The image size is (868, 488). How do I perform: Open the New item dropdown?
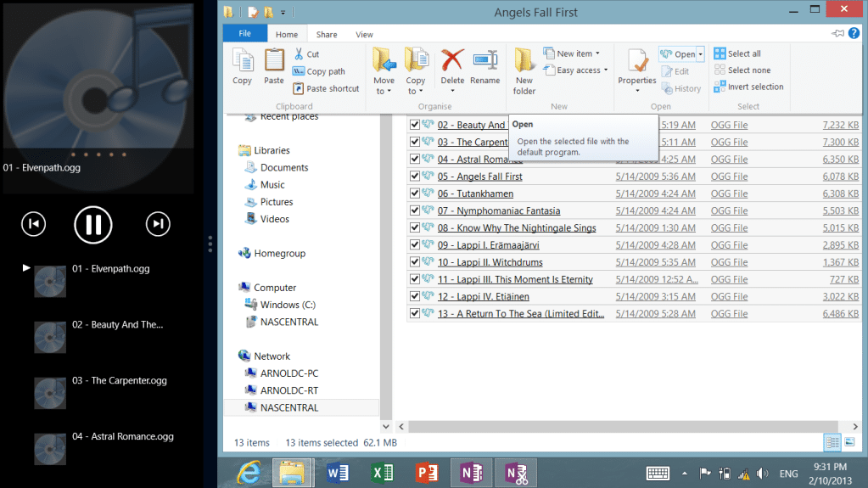point(597,53)
